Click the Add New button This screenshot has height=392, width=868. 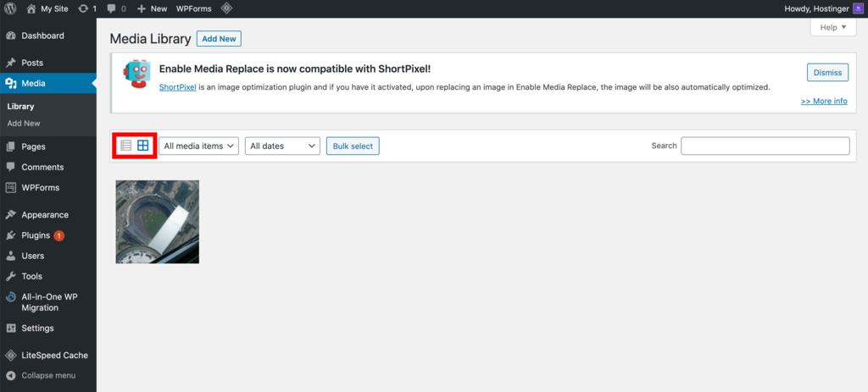tap(219, 39)
